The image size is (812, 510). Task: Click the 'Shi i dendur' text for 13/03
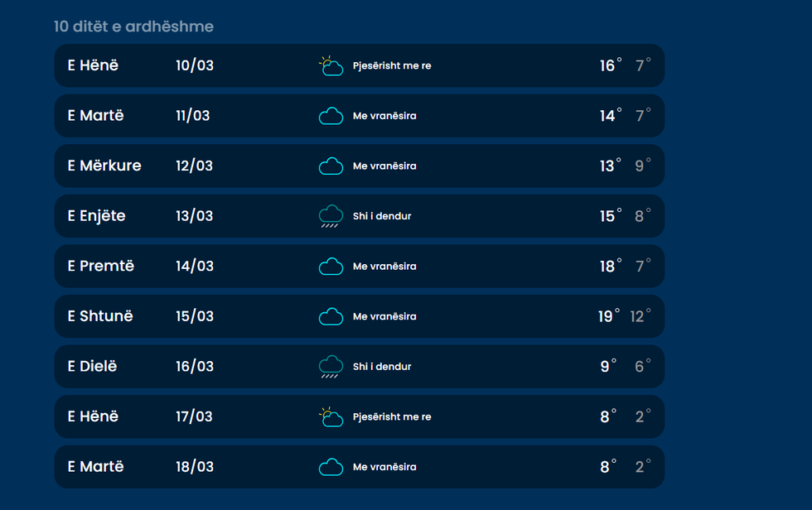[x=382, y=216]
